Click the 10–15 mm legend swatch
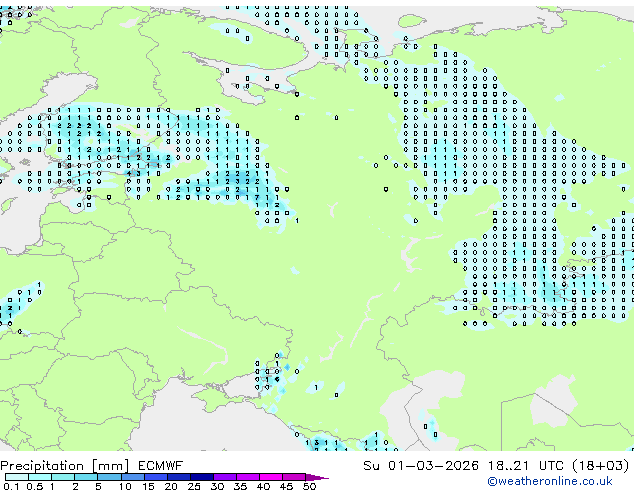 [132, 477]
